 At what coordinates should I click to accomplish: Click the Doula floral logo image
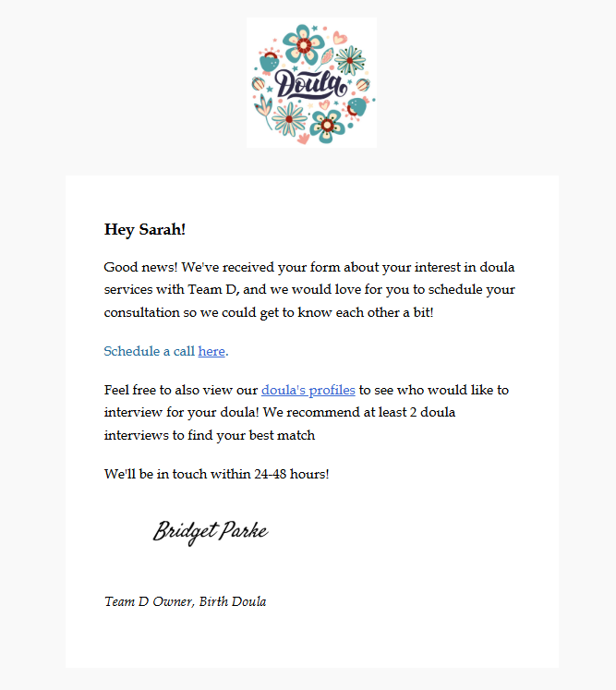tap(311, 83)
